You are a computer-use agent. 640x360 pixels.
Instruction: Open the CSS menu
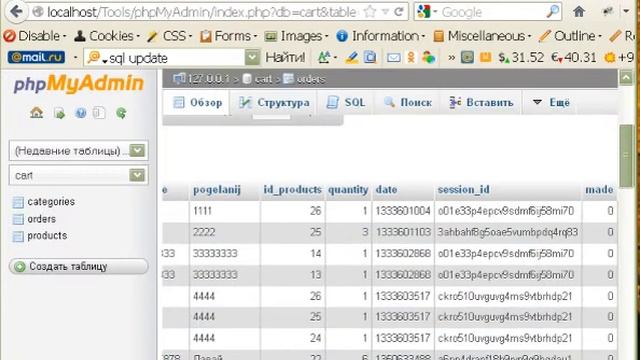(169, 36)
